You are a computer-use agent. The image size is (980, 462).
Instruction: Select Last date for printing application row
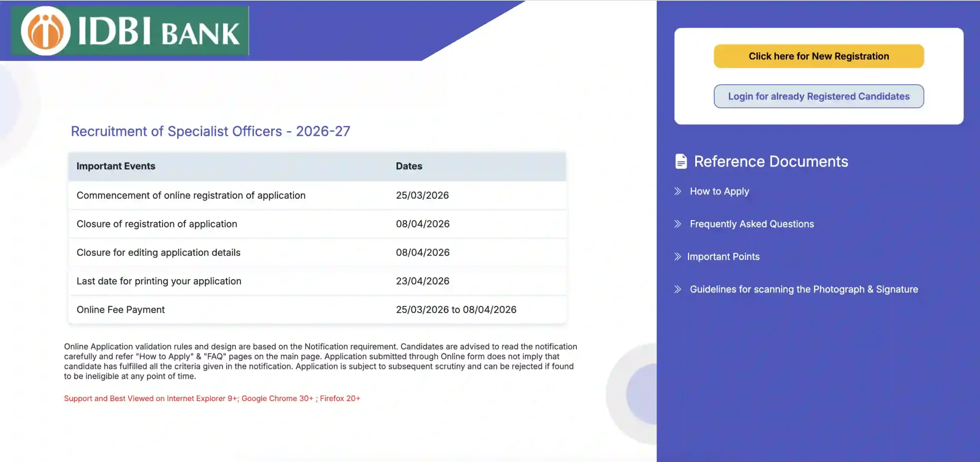tap(159, 281)
